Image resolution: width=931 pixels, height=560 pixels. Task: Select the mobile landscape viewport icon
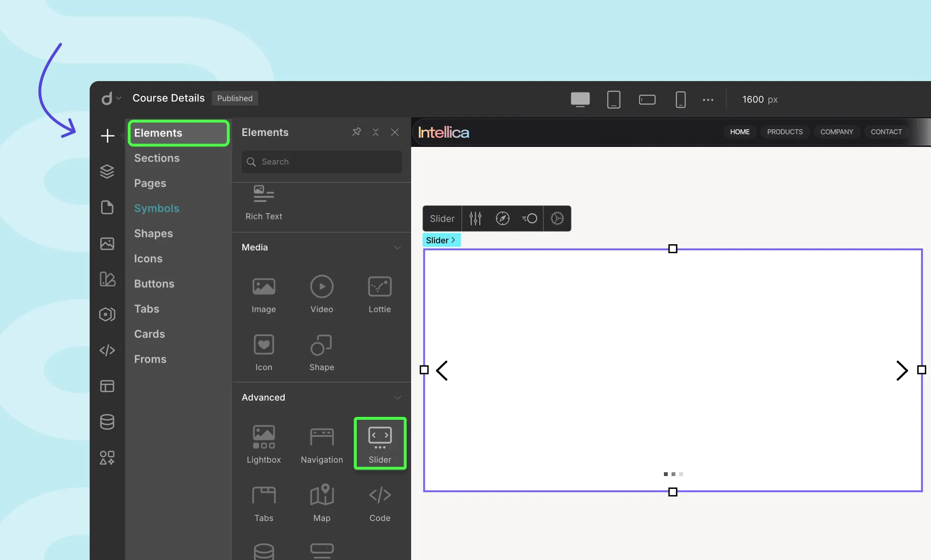point(647,99)
